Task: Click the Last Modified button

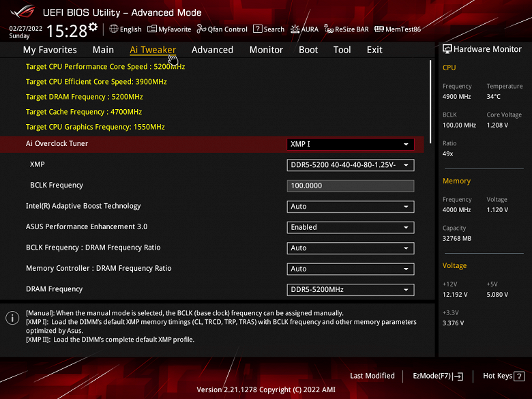Action: click(x=372, y=376)
